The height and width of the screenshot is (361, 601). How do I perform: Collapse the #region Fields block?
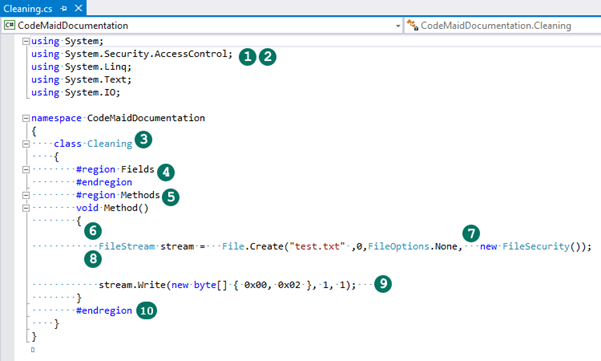pos(26,169)
